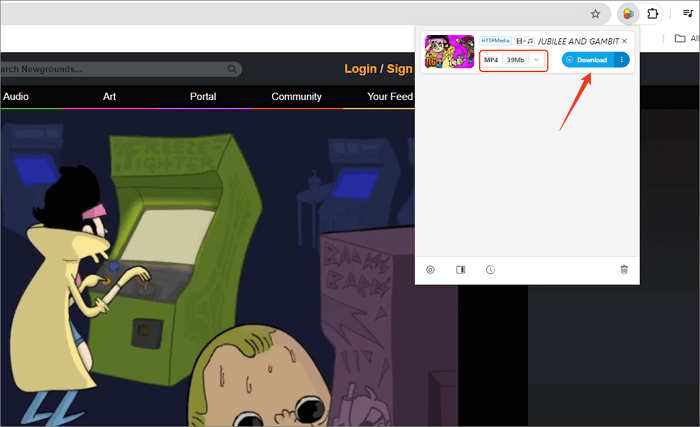Click the Newgrounds search magnifier icon

tap(232, 69)
